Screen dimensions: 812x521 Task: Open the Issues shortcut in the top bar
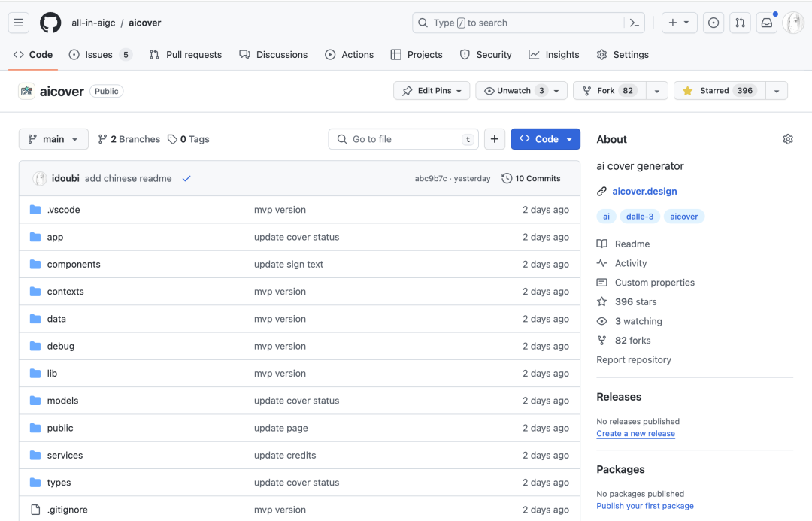coord(713,23)
